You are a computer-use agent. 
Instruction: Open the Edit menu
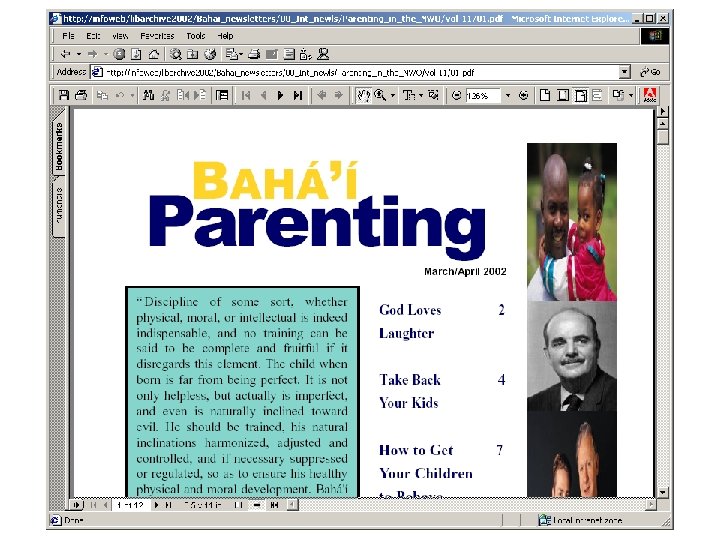pyautogui.click(x=93, y=36)
